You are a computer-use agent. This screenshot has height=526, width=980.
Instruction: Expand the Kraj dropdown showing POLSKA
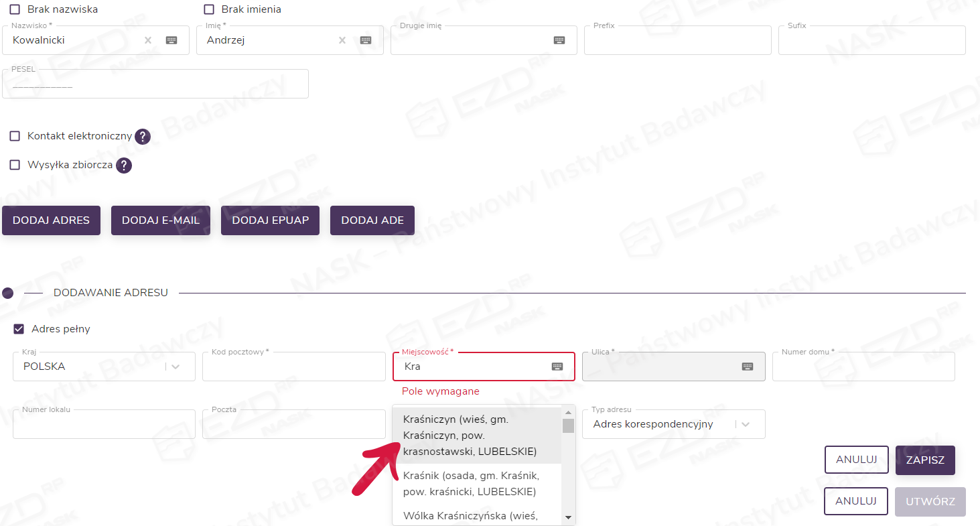[176, 367]
